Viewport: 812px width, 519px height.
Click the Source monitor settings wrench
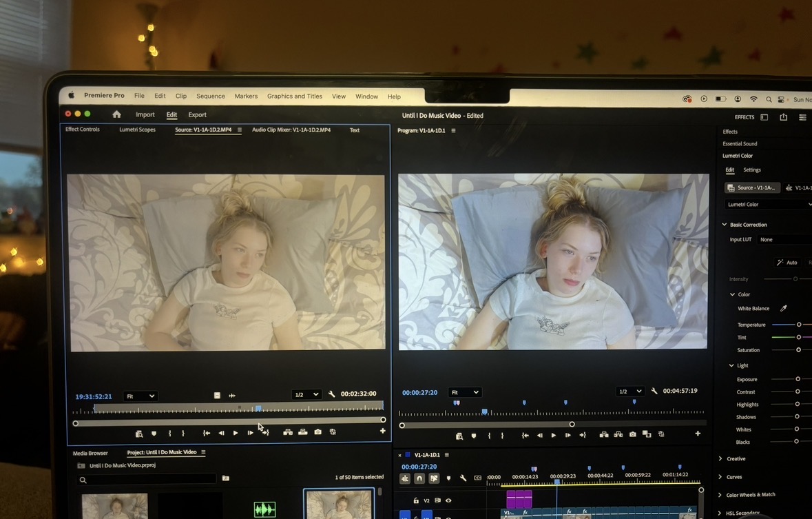[x=332, y=395]
